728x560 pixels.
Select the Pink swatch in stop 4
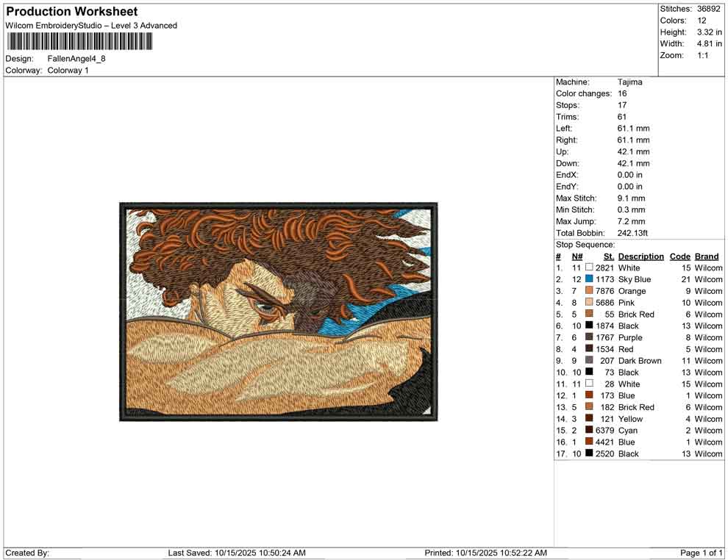point(589,303)
